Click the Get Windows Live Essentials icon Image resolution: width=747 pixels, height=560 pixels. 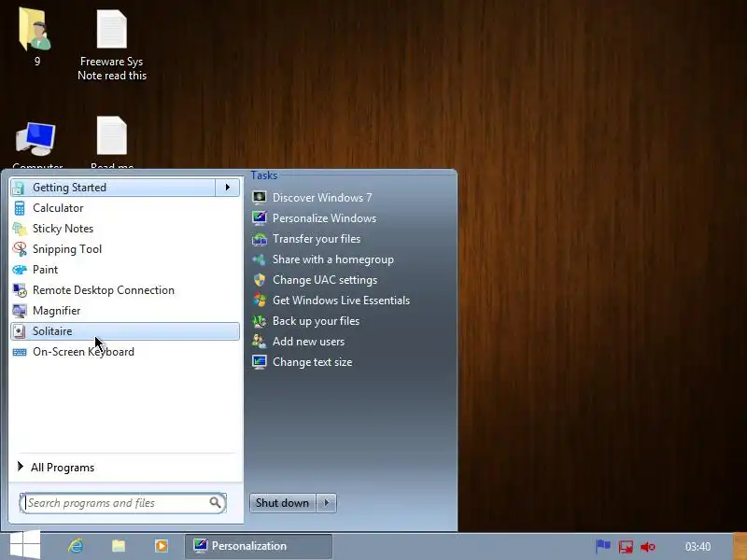click(x=260, y=301)
